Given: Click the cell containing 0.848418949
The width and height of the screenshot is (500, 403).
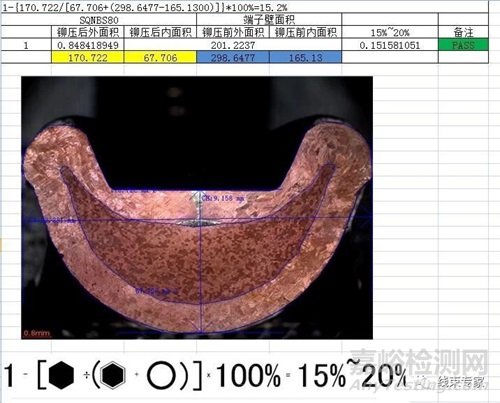Looking at the screenshot, I should pos(88,45).
